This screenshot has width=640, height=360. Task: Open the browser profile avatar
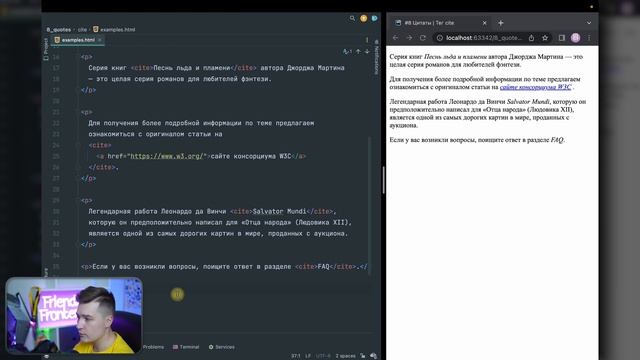576,38
